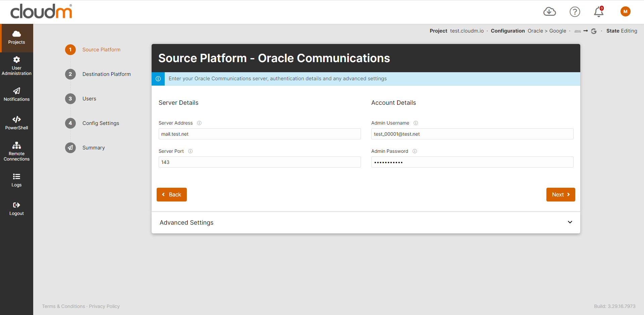This screenshot has height=315, width=644.
Task: Click step 2 circle for Destination Platform
Action: pos(70,74)
